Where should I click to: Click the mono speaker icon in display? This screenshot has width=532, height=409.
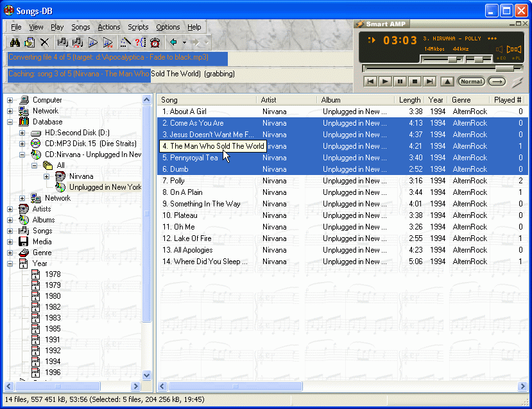pyautogui.click(x=499, y=49)
